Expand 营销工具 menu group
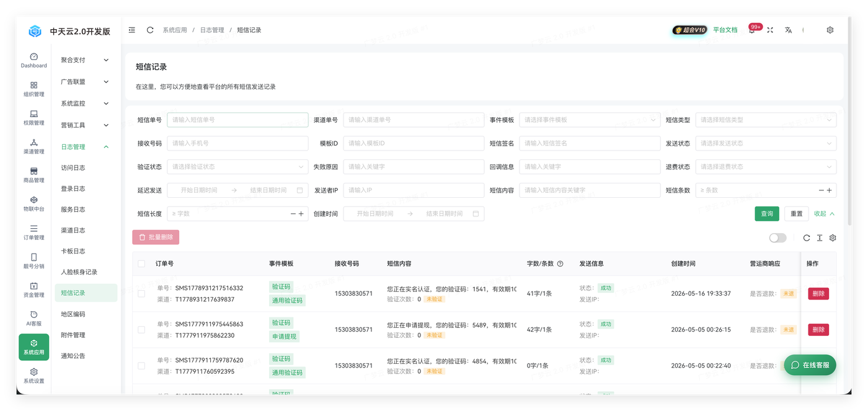The height and width of the screenshot is (411, 868). click(x=86, y=125)
